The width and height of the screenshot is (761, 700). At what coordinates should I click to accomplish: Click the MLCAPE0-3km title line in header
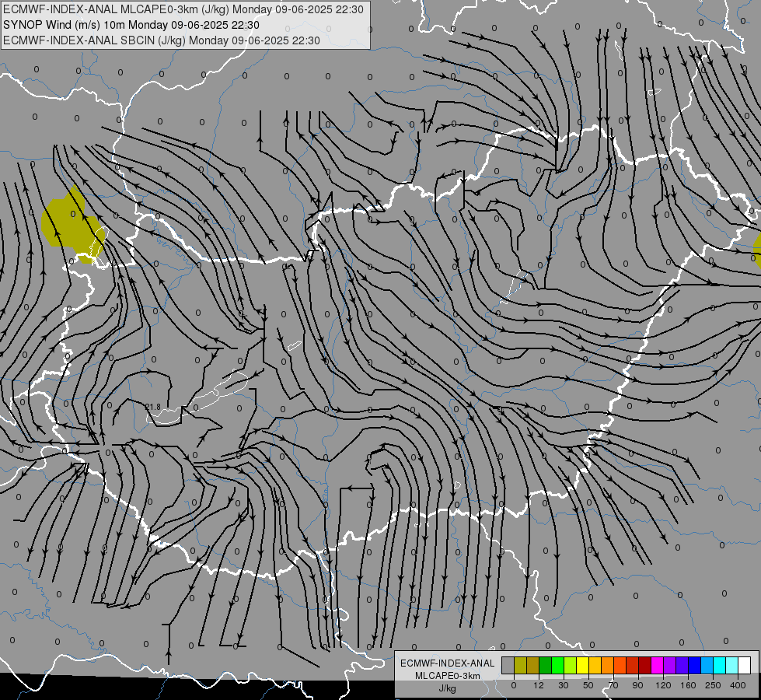click(x=183, y=9)
